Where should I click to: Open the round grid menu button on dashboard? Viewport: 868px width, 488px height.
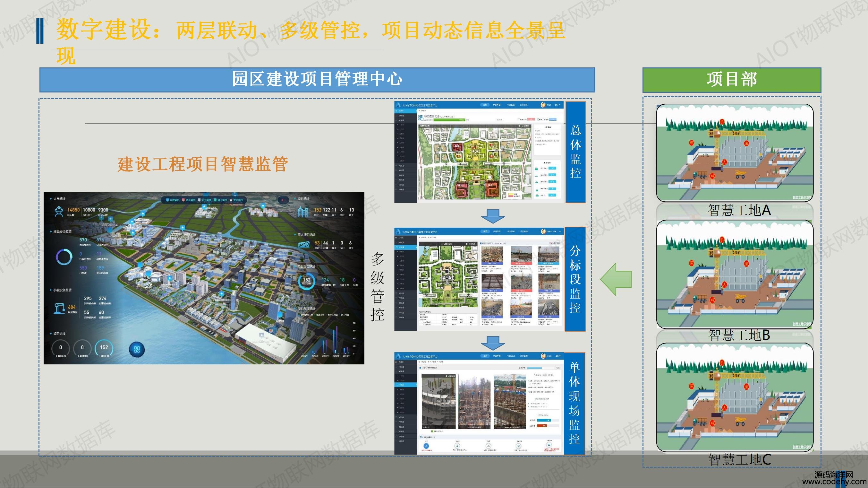tap(137, 349)
